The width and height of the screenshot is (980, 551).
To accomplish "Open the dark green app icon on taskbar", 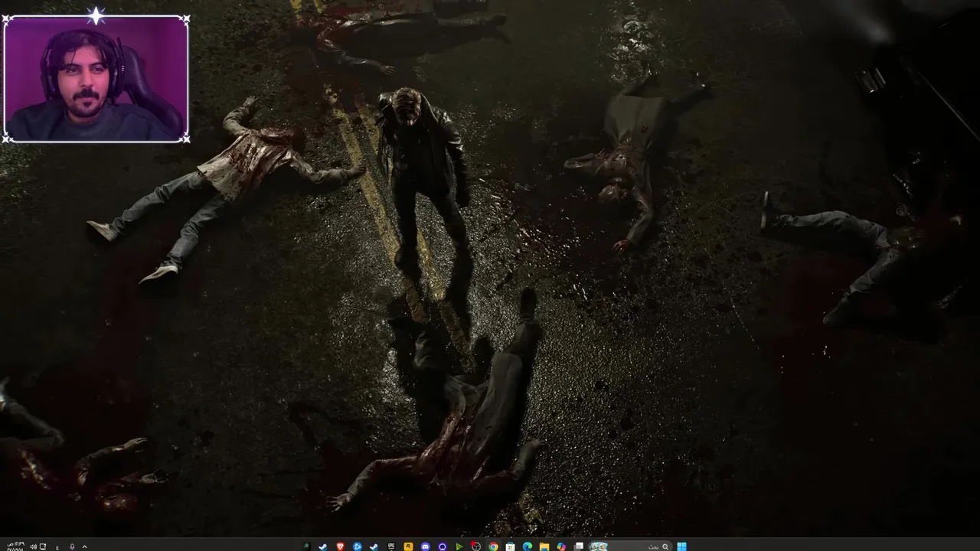I will click(x=305, y=546).
